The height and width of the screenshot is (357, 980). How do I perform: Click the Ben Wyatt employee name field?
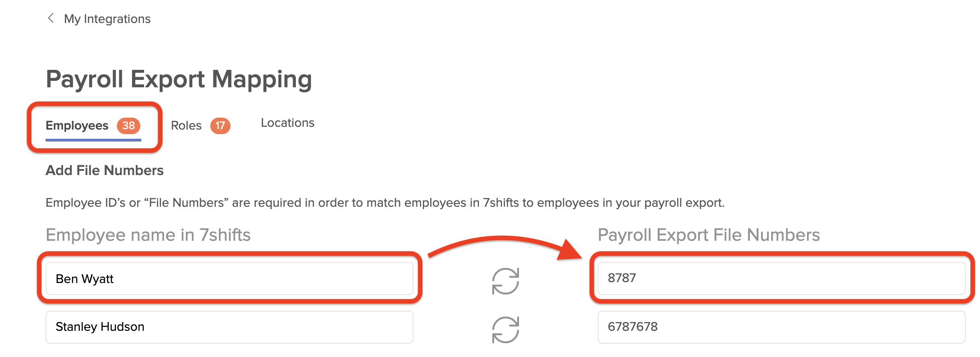[x=229, y=278]
